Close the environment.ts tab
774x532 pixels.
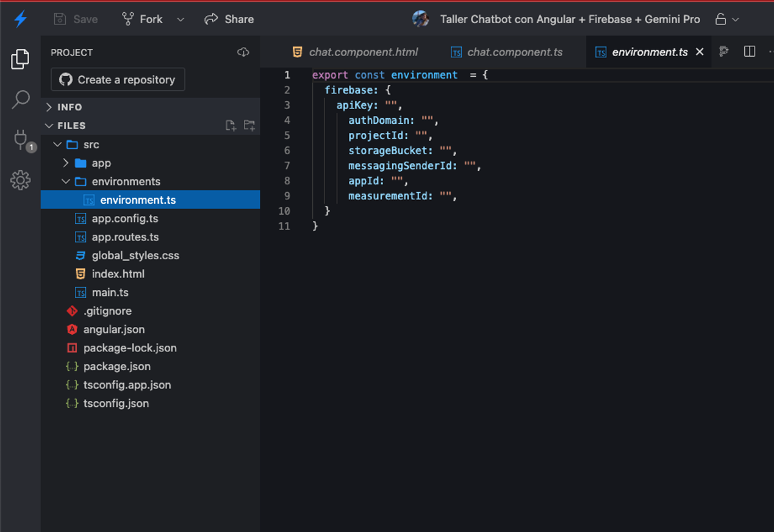(700, 52)
